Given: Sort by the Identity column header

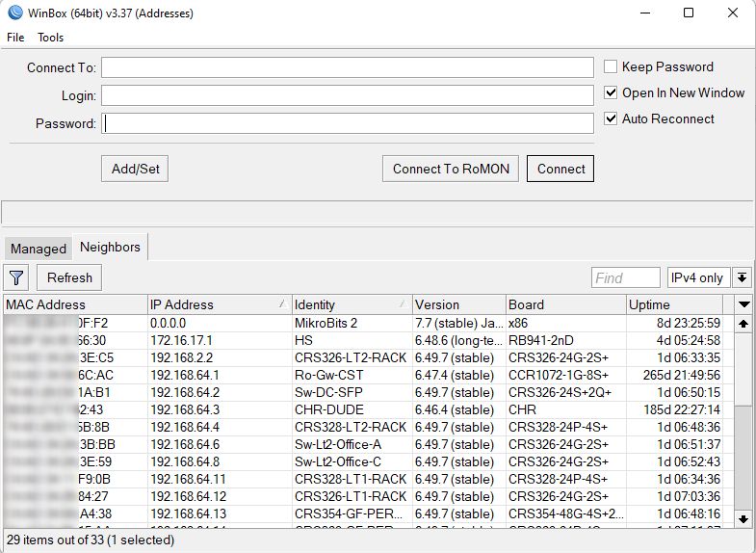Looking at the screenshot, I should [x=352, y=304].
